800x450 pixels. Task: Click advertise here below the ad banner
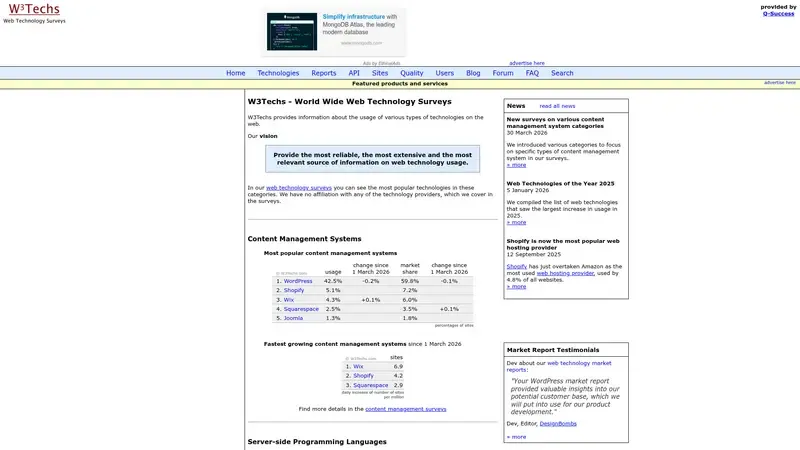click(527, 63)
